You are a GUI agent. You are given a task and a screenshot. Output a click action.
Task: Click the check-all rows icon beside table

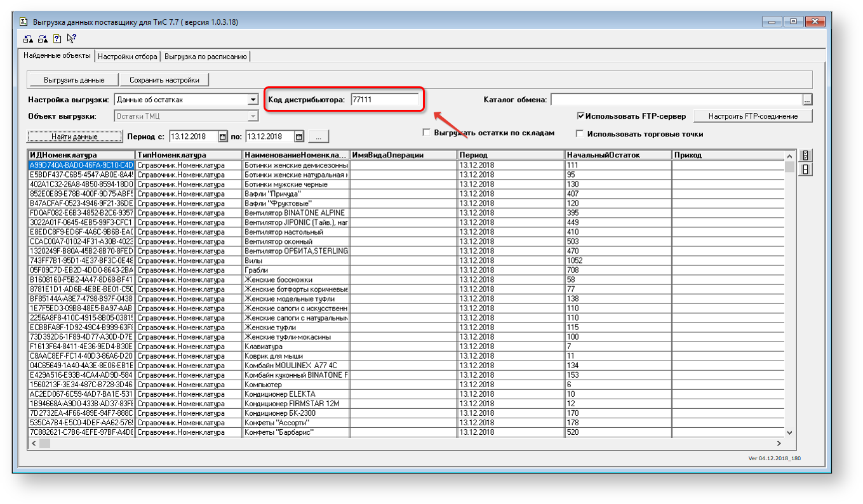(806, 156)
